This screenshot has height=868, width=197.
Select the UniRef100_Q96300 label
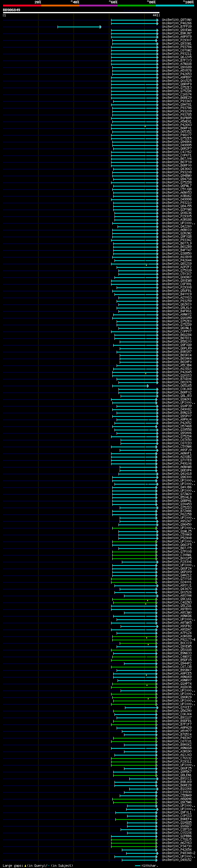point(177,477)
